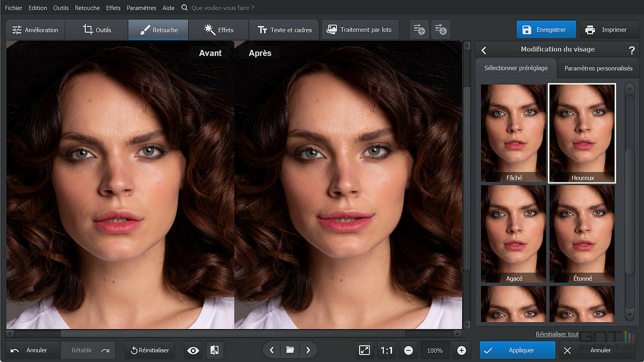Go to previous image with left arrow
This screenshot has height=362, width=644.
click(272, 350)
